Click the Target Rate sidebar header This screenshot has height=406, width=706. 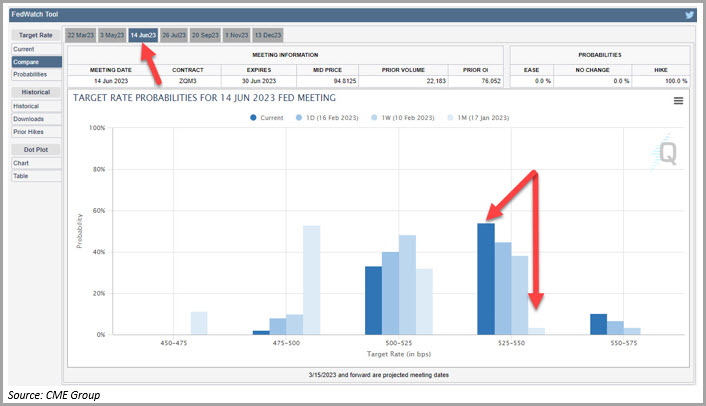36,35
